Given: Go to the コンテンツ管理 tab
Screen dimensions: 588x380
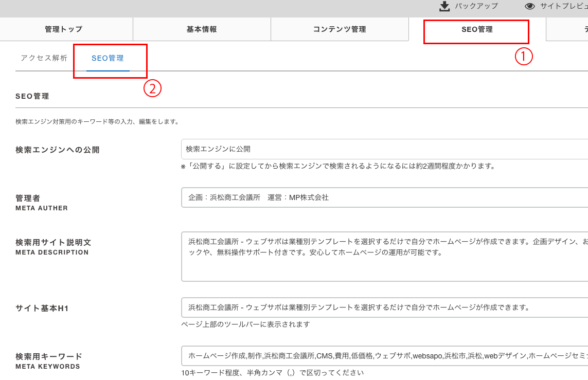Looking at the screenshot, I should pyautogui.click(x=340, y=29).
